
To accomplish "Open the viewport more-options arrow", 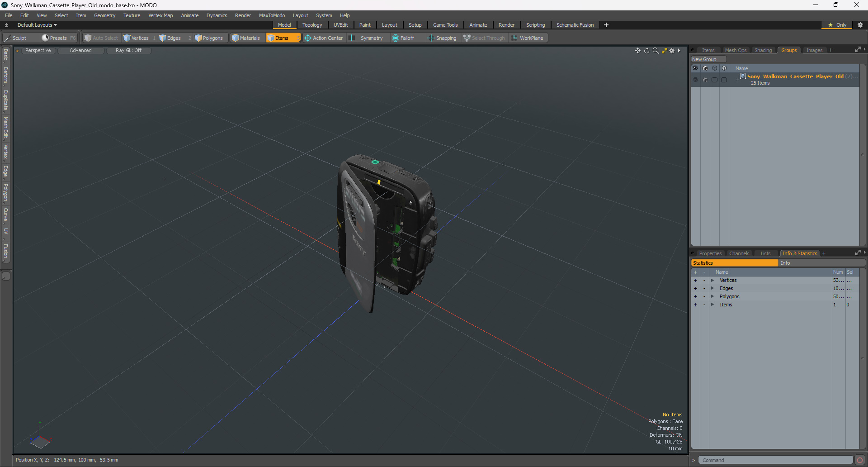I will pos(679,51).
